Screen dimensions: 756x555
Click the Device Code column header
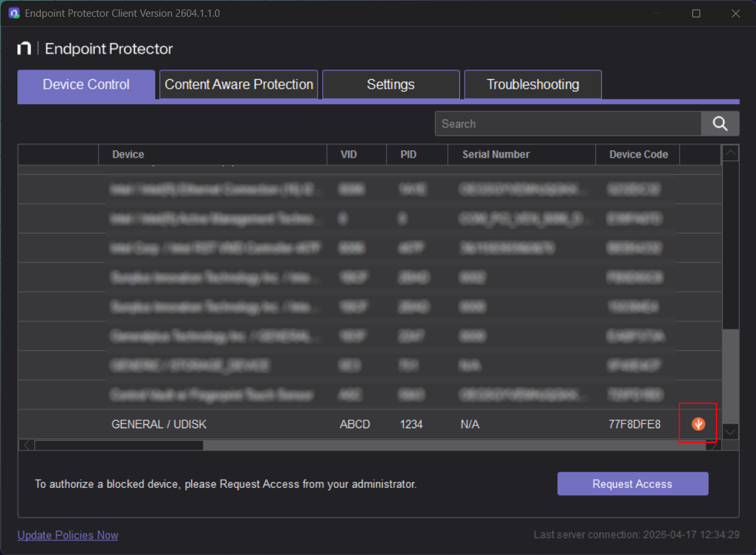[x=636, y=154]
